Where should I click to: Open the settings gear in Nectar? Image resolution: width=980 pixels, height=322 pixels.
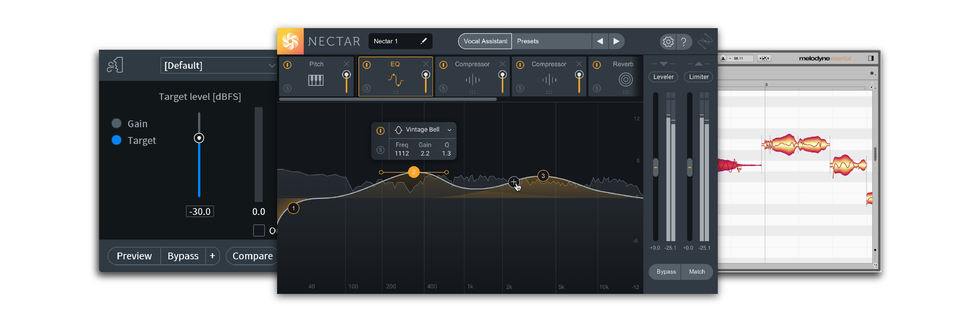coord(668,41)
